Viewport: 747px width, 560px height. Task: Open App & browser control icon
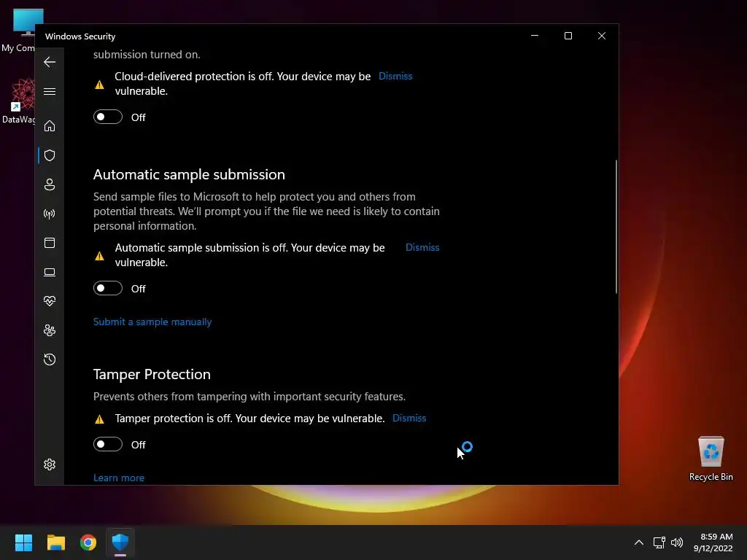[50, 243]
